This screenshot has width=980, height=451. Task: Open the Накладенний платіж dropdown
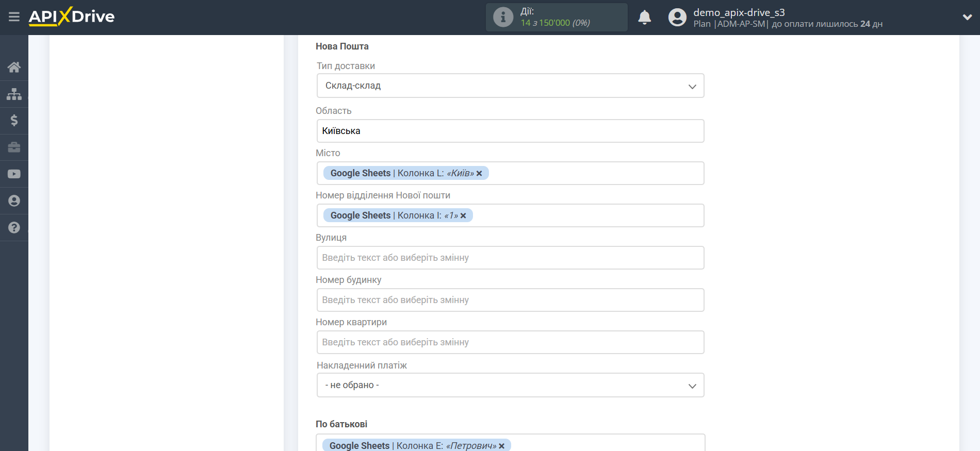point(510,385)
